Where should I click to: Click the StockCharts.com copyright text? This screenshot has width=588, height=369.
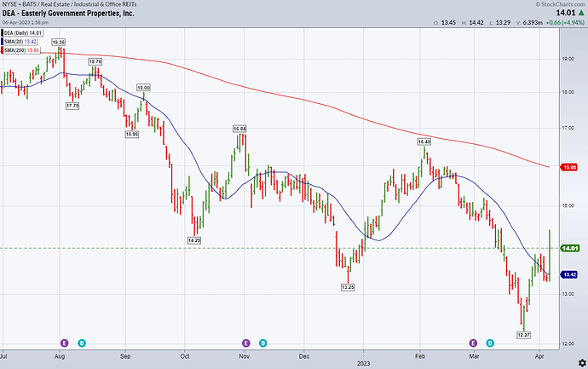coord(560,4)
